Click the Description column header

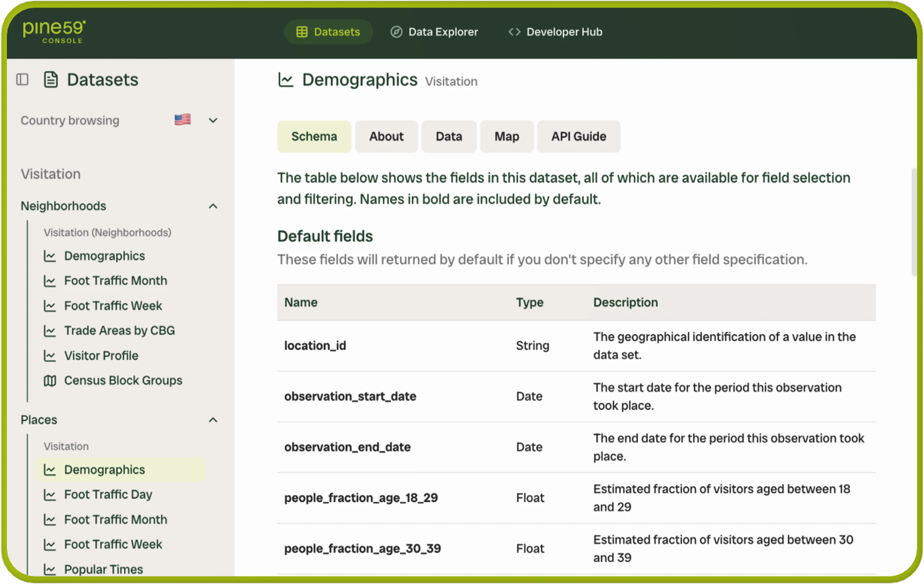click(625, 303)
